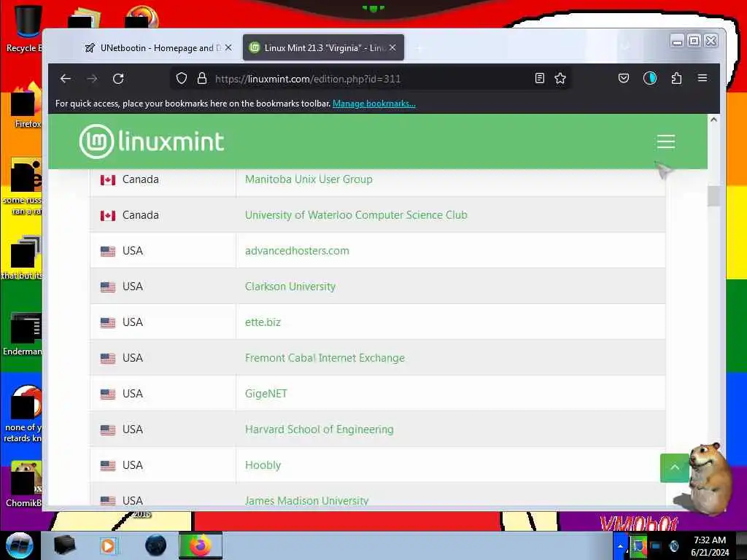This screenshot has height=560, width=747.
Task: Open University of Waterloo Computer Science Club mirror
Action: click(x=356, y=215)
